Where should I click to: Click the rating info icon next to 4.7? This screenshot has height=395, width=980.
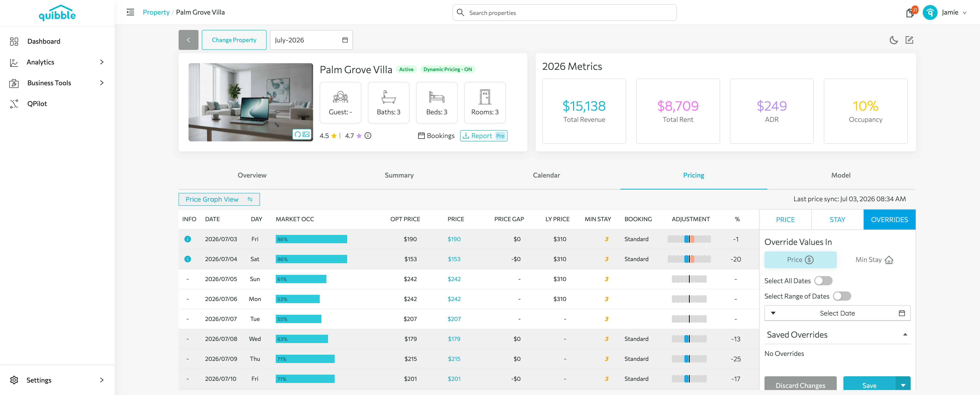click(368, 136)
